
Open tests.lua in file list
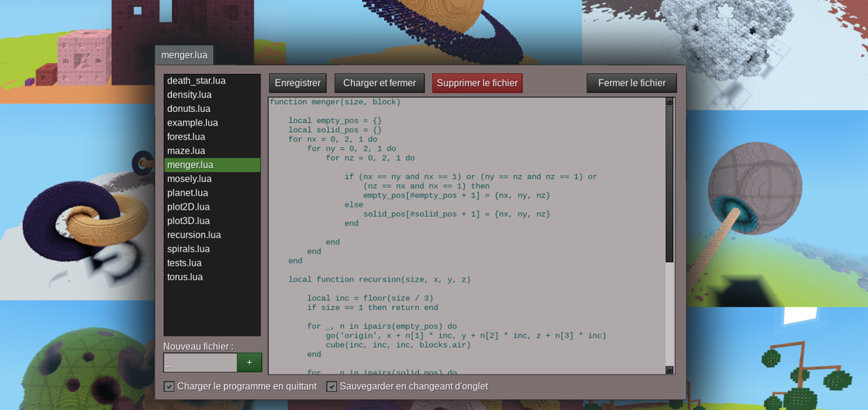pyautogui.click(x=212, y=263)
